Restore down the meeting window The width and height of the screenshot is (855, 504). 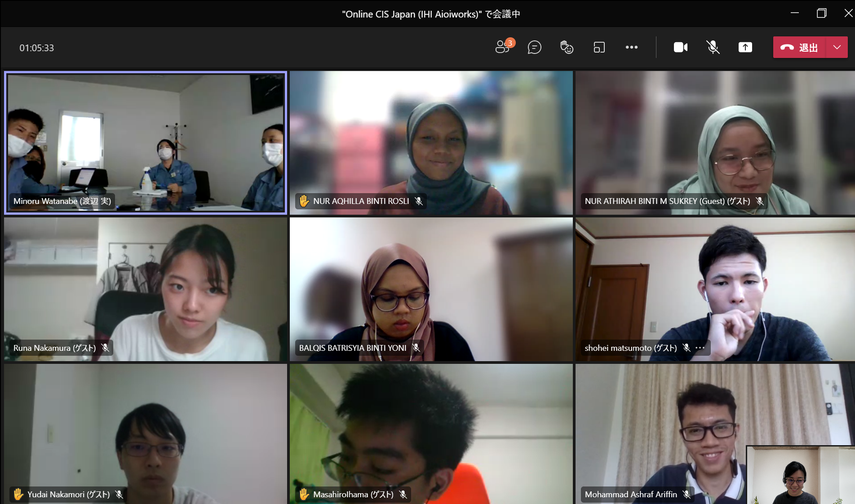click(821, 13)
